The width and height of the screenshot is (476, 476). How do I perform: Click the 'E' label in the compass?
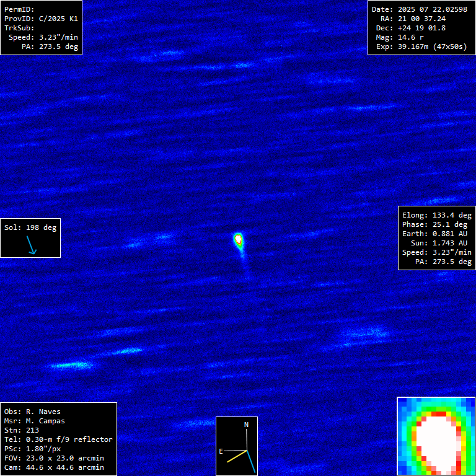point(221,451)
